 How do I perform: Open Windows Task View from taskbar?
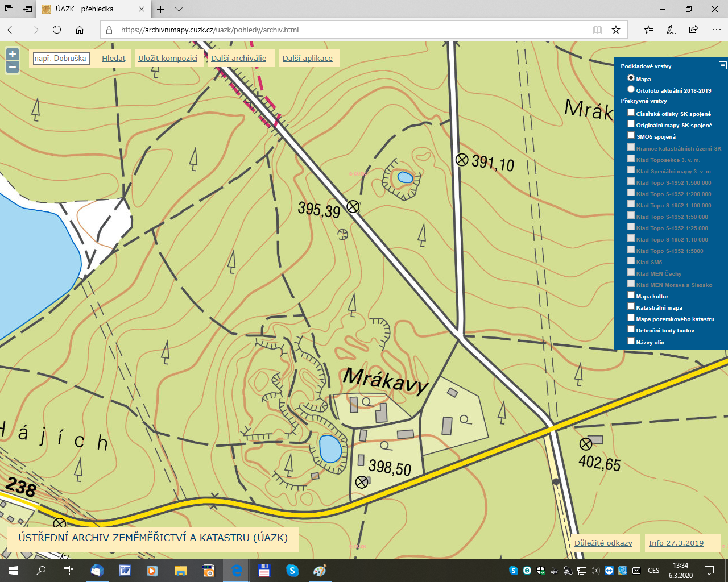[x=68, y=570]
